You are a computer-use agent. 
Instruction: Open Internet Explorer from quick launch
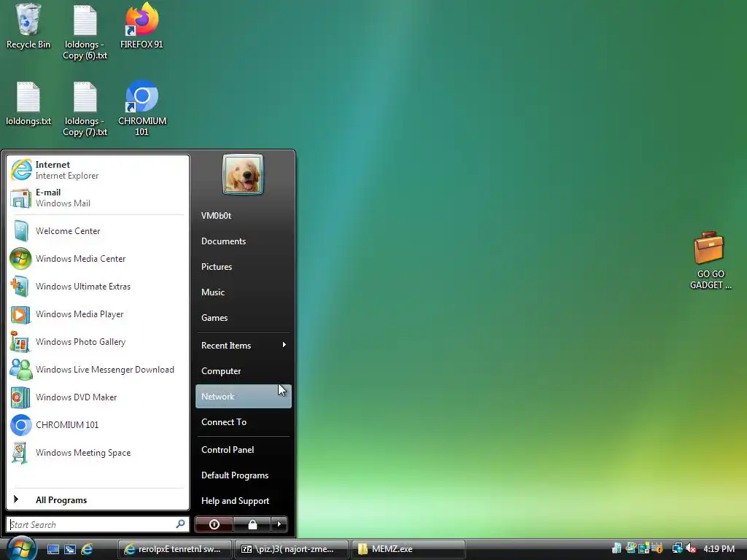(x=88, y=549)
